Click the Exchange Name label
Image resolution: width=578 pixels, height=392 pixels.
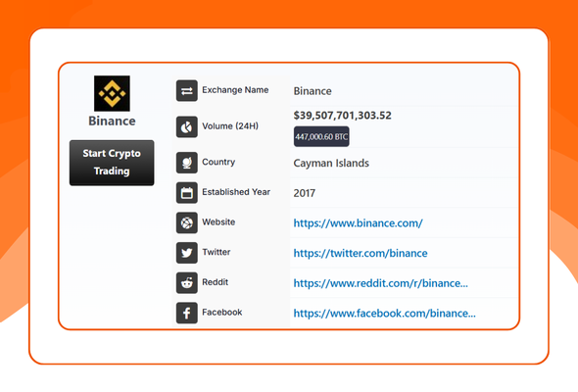[235, 90]
